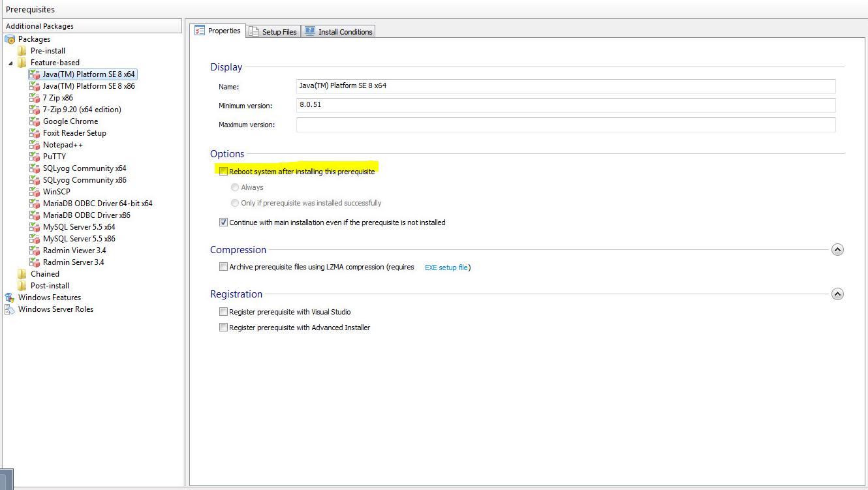Click the PuTTY package icon
Viewport: 868px width, 490px height.
35,157
